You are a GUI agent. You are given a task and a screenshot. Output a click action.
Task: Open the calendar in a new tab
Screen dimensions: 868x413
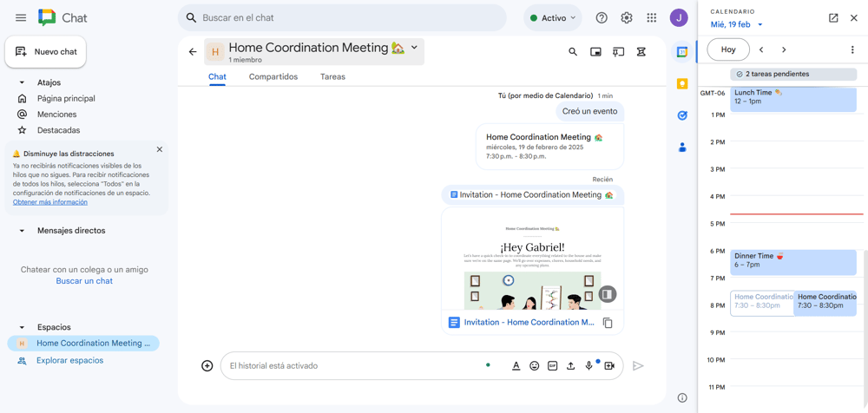[833, 17]
